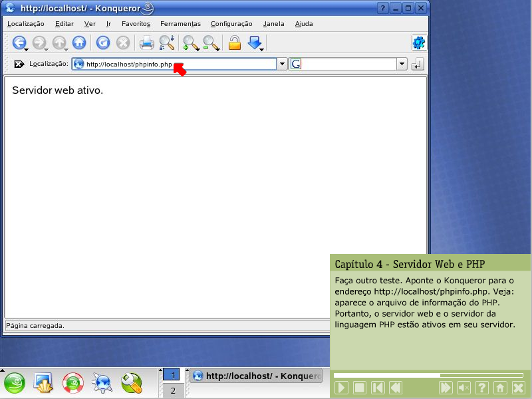Image resolution: width=532 pixels, height=399 pixels.
Task: Open the Find text binoculars icon
Action: tap(166, 43)
